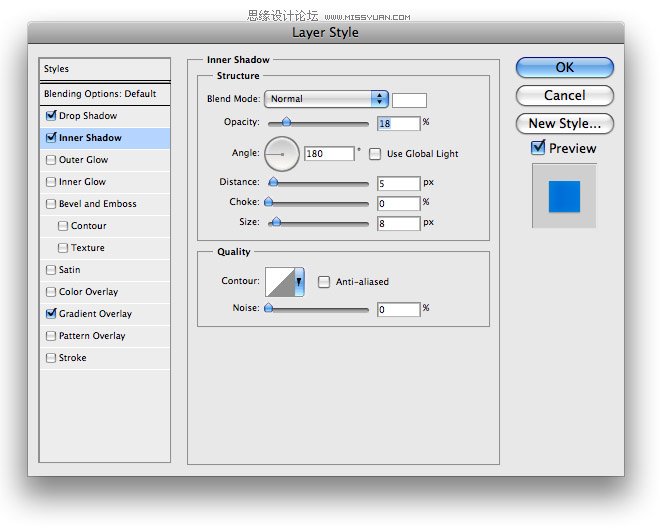Open the Blend Mode dropdown
This screenshot has height=531, width=660.
pyautogui.click(x=326, y=99)
